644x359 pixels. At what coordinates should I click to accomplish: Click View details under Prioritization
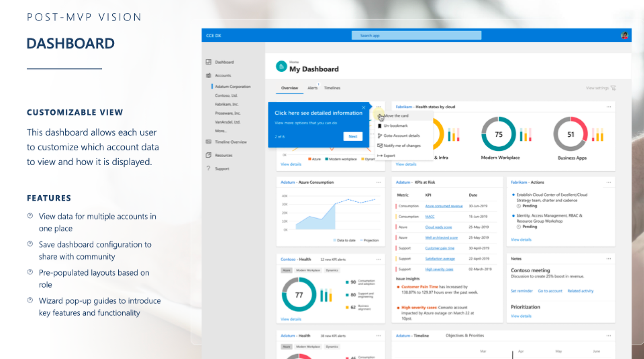pos(521,316)
